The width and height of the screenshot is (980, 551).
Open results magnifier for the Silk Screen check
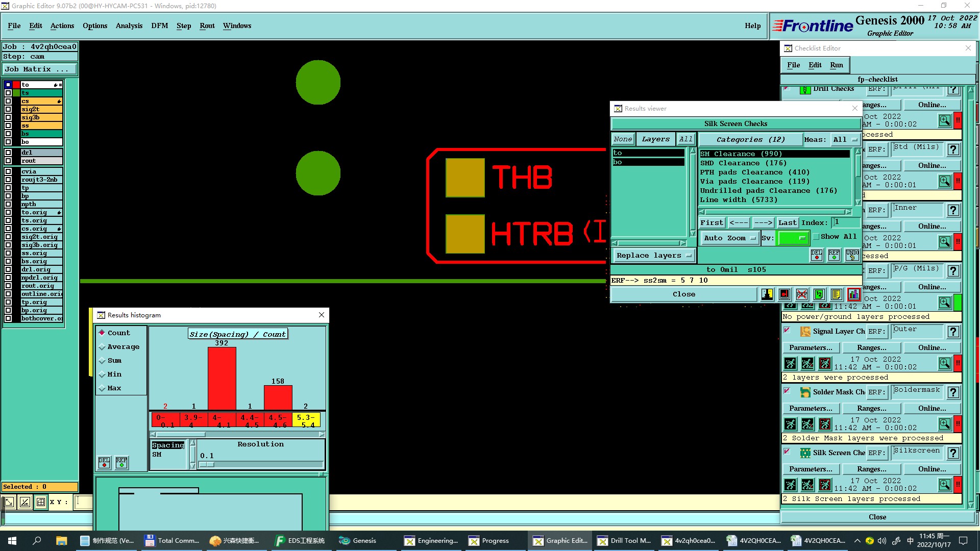[945, 484]
